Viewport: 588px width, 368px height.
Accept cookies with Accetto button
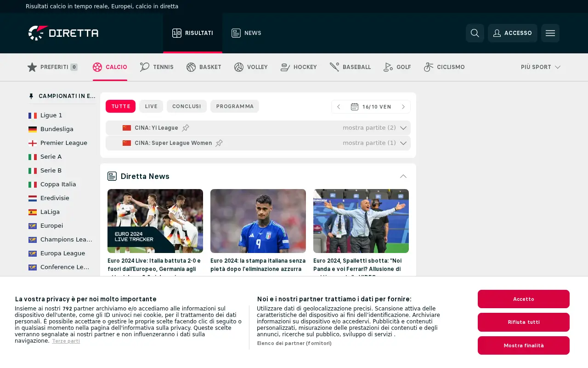[524, 299]
